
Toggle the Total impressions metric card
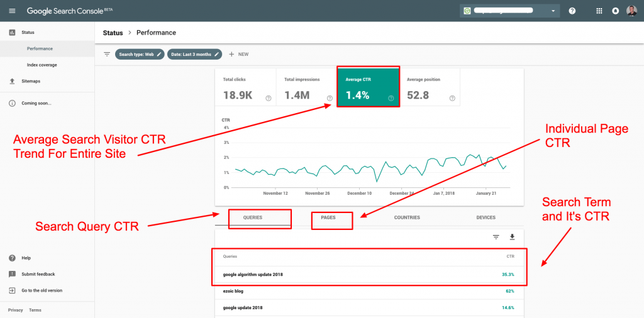[x=306, y=87]
